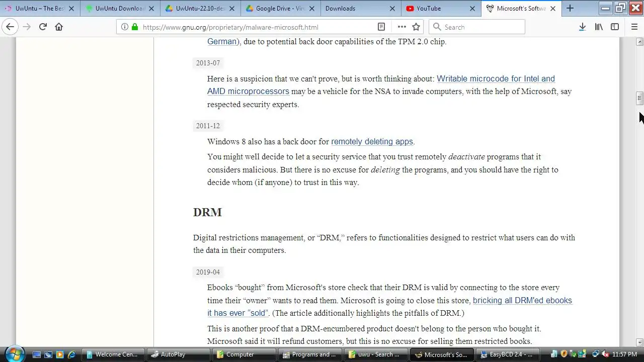Image resolution: width=644 pixels, height=362 pixels.
Task: Open AMD microprocessors link text
Action: (248, 91)
